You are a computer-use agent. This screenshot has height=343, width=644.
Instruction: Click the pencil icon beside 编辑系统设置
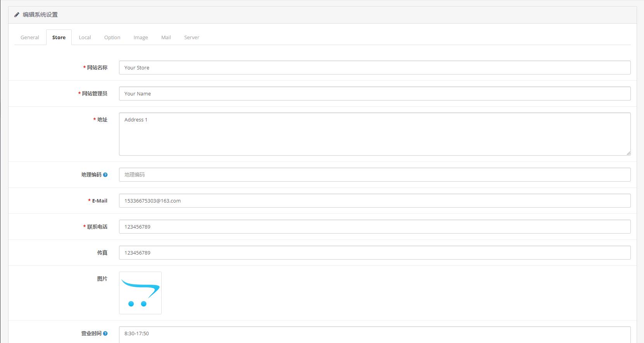[17, 15]
